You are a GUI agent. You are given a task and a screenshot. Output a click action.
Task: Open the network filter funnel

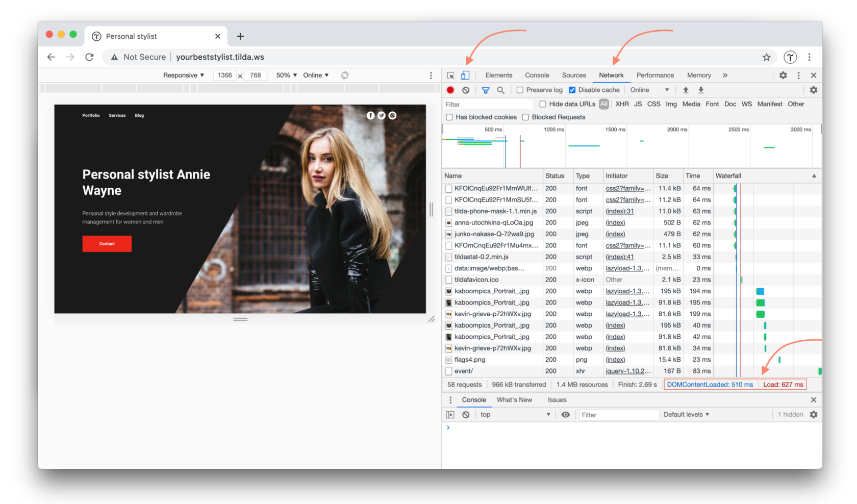pos(485,90)
